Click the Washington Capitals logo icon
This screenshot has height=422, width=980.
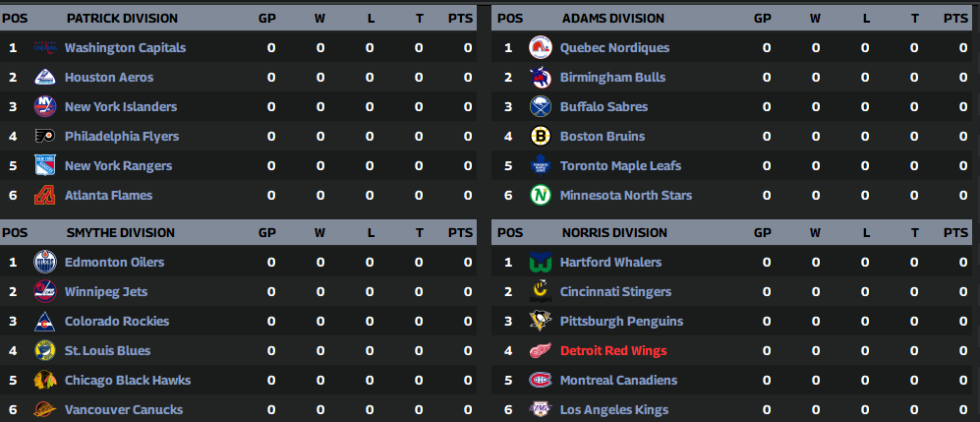pyautogui.click(x=45, y=48)
